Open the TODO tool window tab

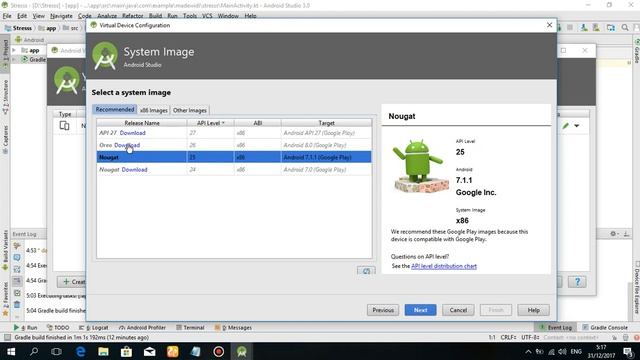point(58,327)
